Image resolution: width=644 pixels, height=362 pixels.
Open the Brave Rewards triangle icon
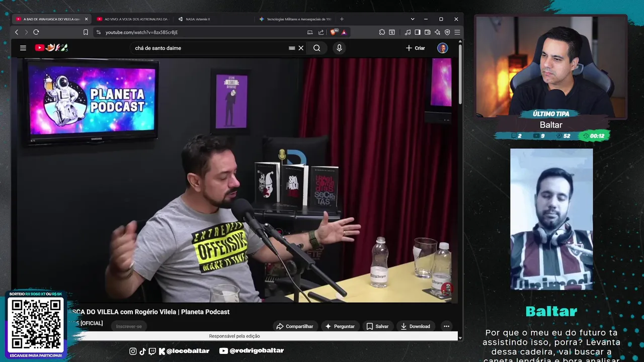click(x=344, y=32)
